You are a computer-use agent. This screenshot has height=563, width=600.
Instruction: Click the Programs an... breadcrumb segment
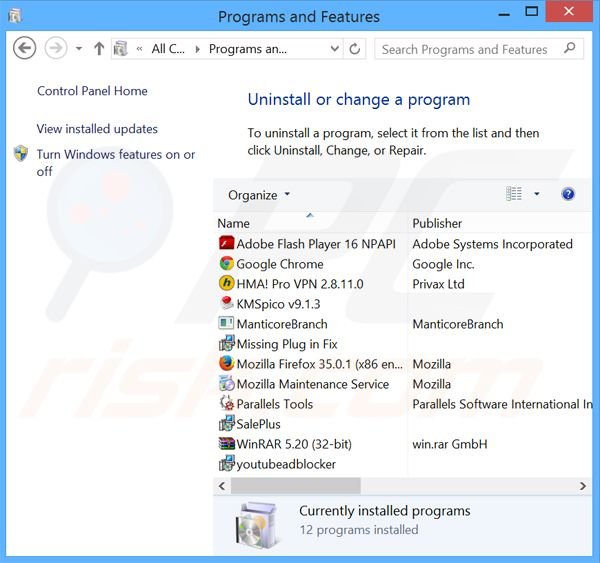point(248,49)
